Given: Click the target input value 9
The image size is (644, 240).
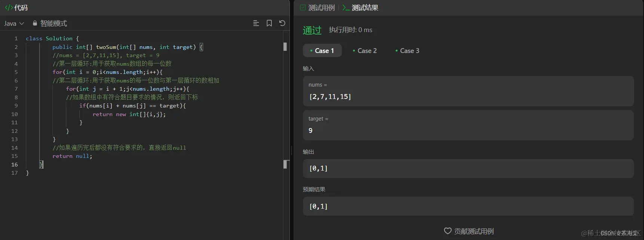Looking at the screenshot, I should coord(310,131).
